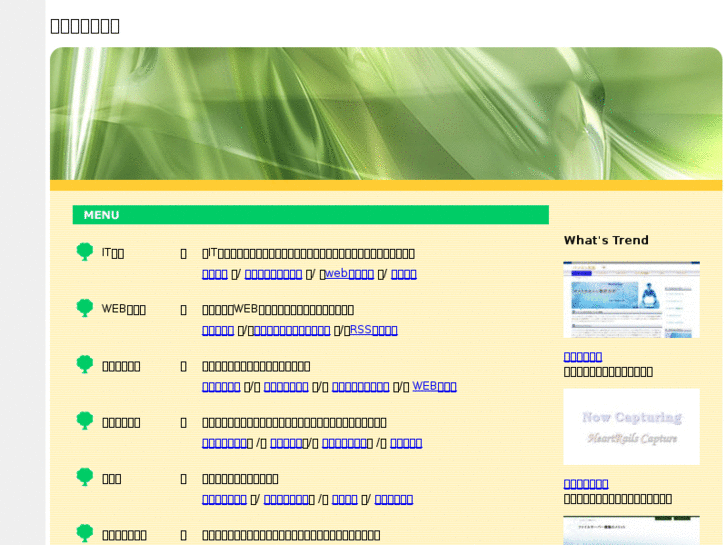Click the description sentence containing WEB
This screenshot has width=727, height=545.
278,309
